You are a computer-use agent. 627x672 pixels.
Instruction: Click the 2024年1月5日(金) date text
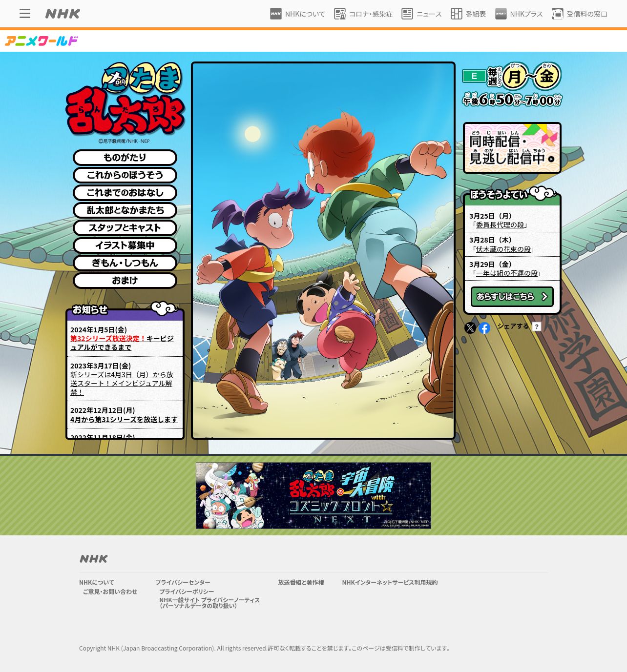click(99, 330)
